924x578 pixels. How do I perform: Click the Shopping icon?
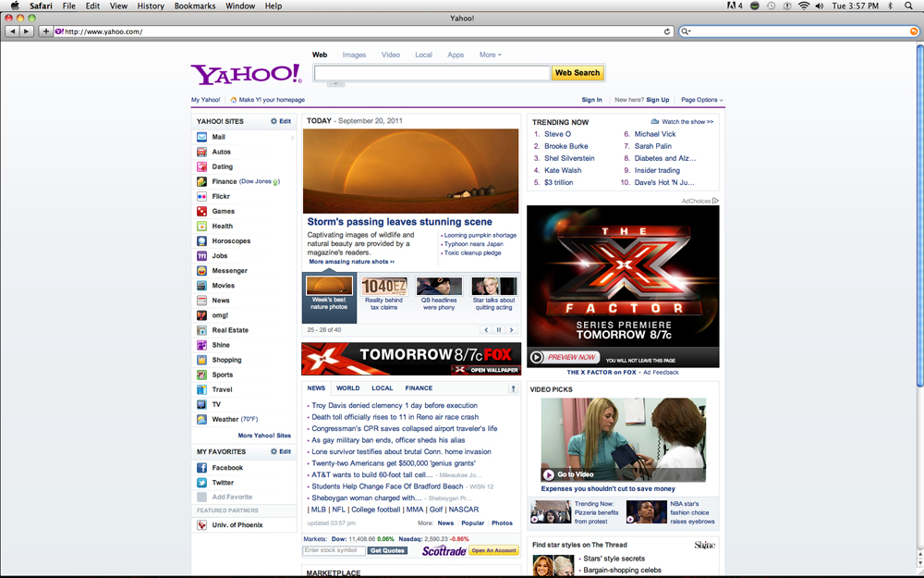coord(201,360)
